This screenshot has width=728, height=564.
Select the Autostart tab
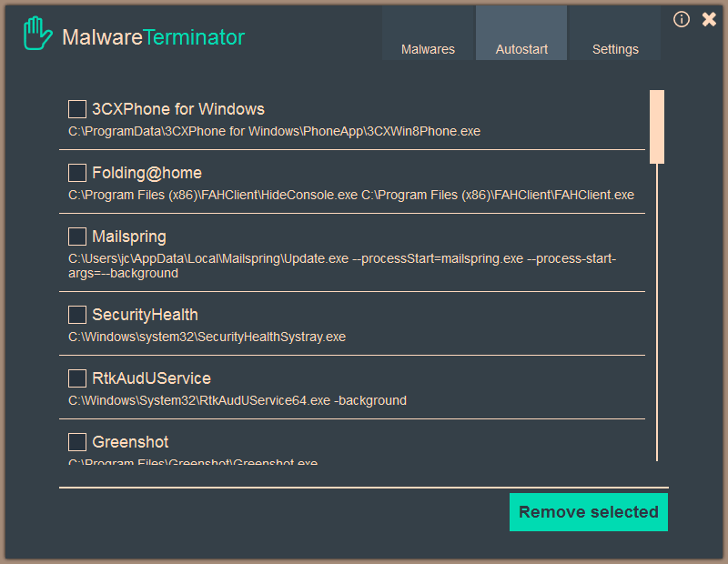tap(521, 49)
